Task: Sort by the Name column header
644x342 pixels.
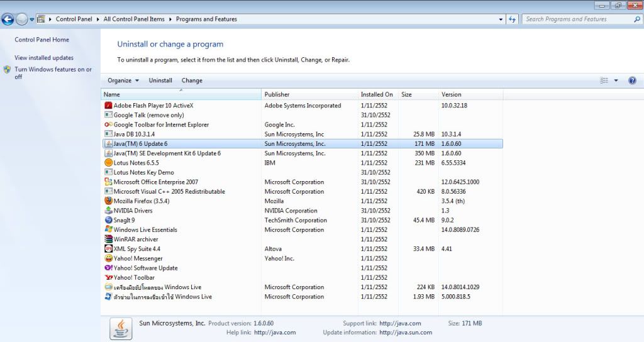Action: click(180, 94)
